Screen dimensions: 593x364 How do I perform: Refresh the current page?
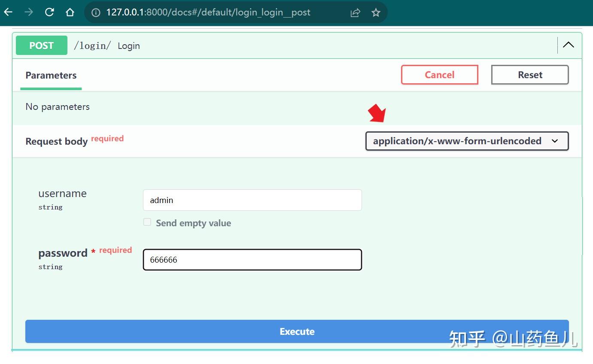coord(49,12)
